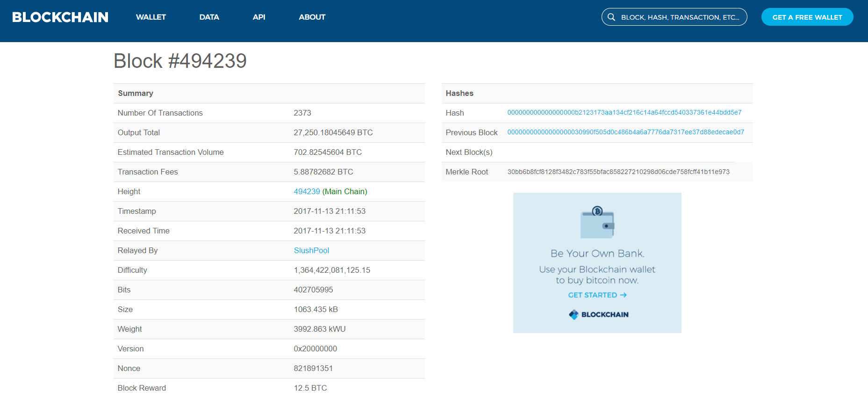Click the Get a Free Wallet button
The width and height of the screenshot is (868, 400).
[807, 17]
